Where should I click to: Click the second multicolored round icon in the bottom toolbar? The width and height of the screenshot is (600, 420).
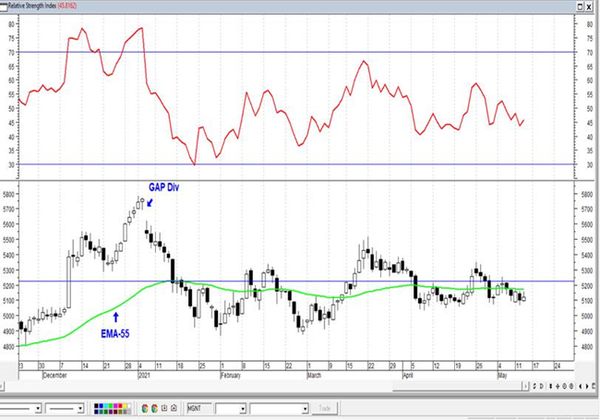(x=155, y=408)
